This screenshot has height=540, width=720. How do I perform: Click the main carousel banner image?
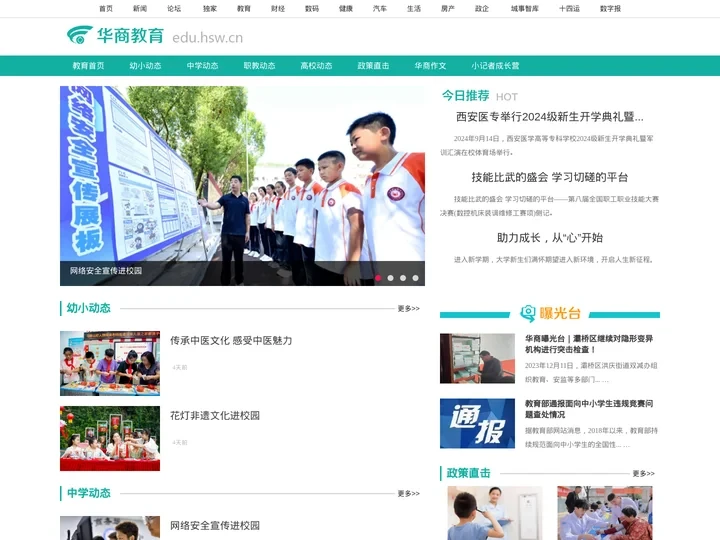click(242, 186)
